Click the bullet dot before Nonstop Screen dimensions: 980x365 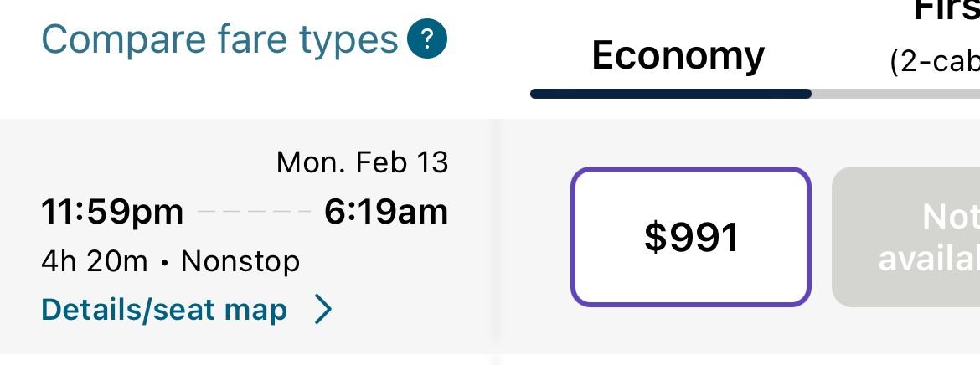tap(164, 263)
